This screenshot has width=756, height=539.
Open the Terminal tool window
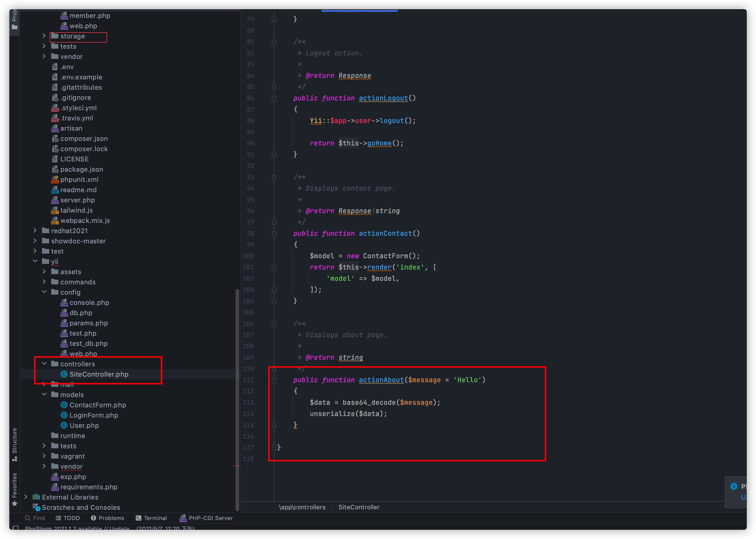151,518
